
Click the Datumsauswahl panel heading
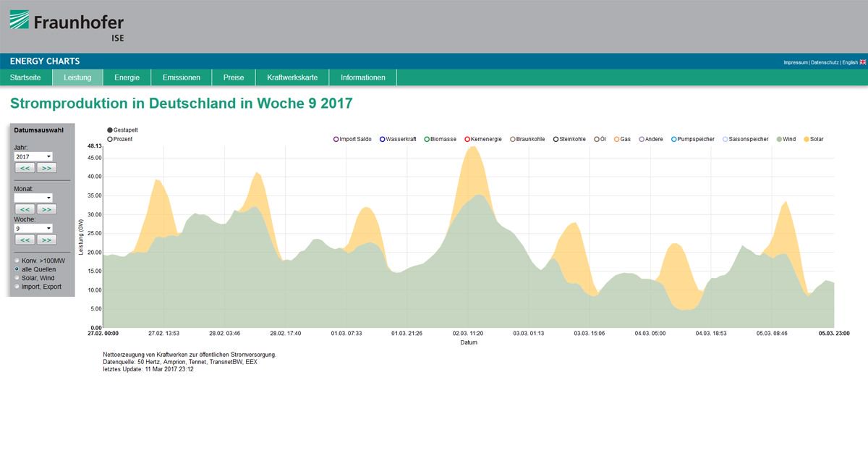(38, 130)
